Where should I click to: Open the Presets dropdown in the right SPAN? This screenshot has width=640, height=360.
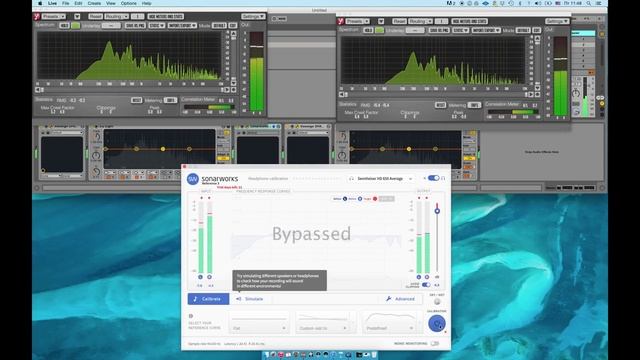coord(358,21)
